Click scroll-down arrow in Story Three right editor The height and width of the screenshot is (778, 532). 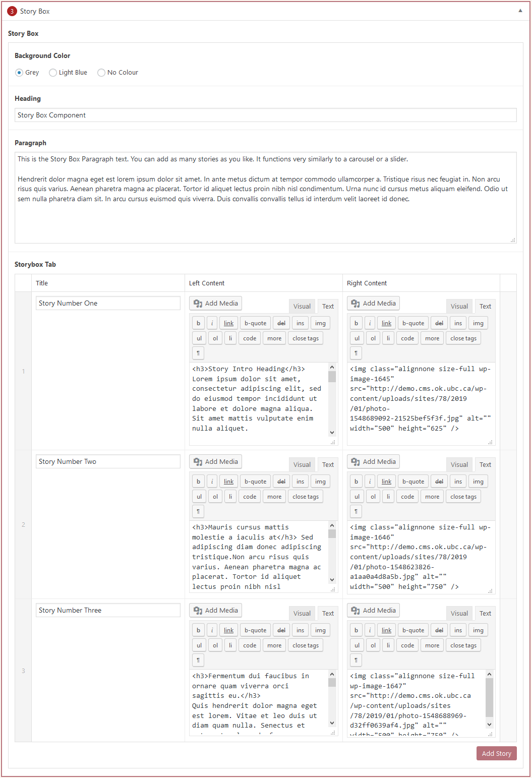pyautogui.click(x=489, y=725)
